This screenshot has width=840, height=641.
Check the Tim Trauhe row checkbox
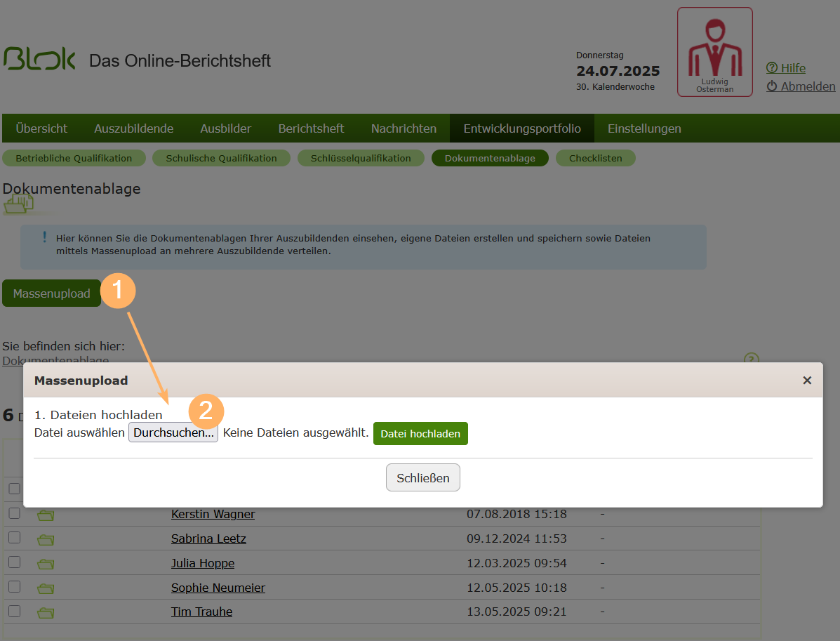point(15,611)
